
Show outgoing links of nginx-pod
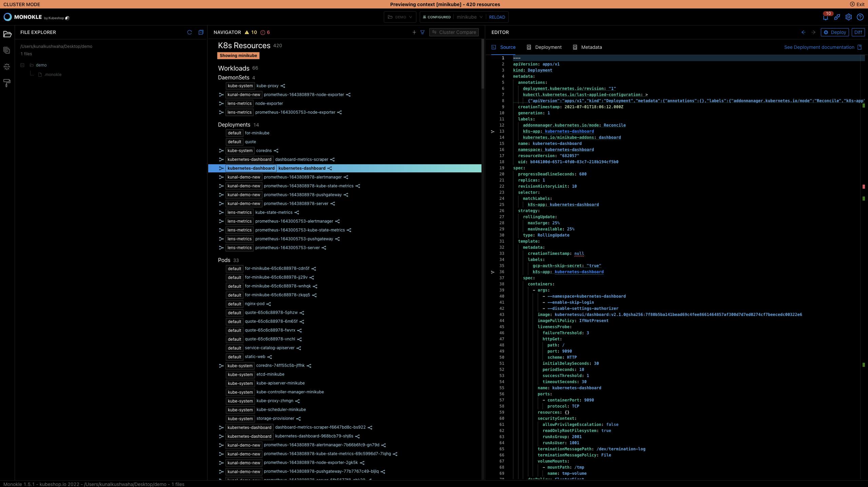(x=269, y=304)
